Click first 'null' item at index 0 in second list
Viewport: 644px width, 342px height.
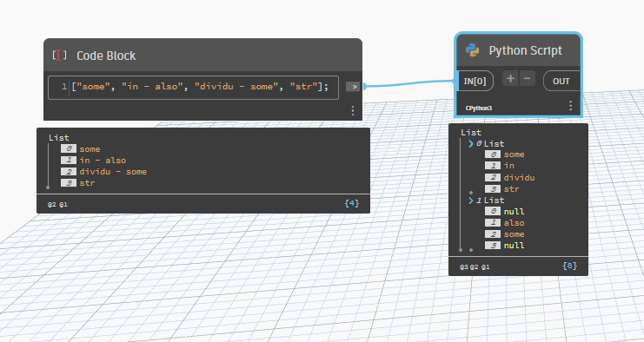[514, 212]
